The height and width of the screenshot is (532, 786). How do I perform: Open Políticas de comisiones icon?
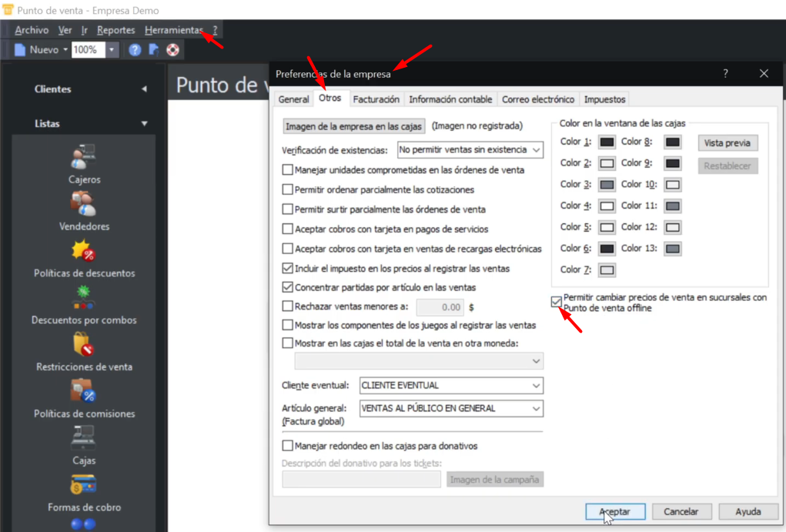84,392
